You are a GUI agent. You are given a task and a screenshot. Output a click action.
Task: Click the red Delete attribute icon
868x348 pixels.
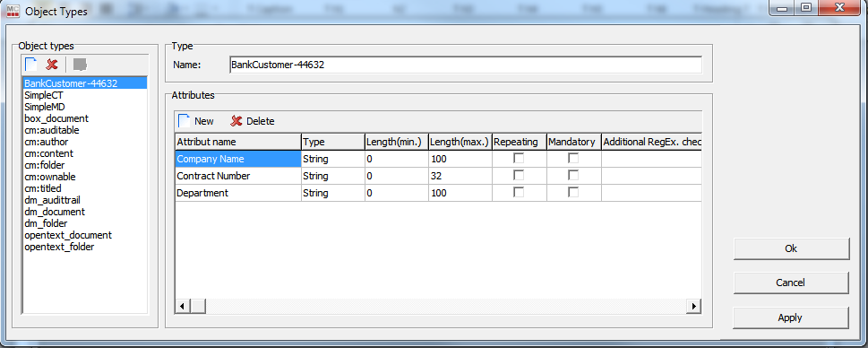point(236,121)
